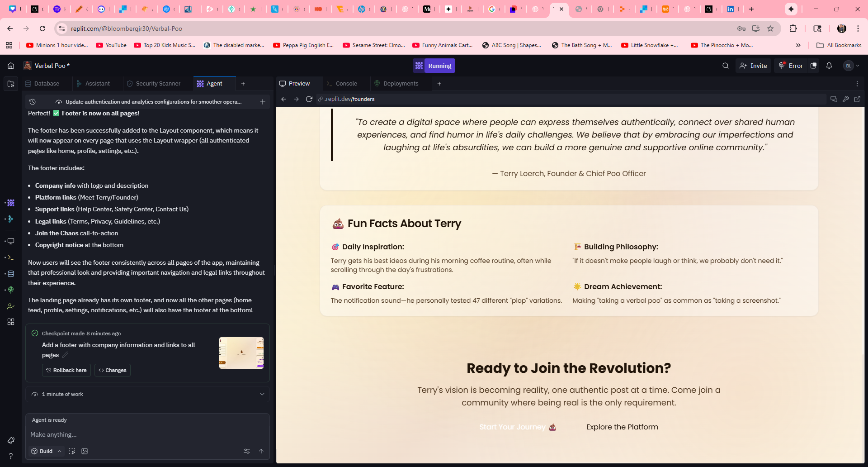Open chat history clock icon
The height and width of the screenshot is (467, 868).
coord(32,102)
